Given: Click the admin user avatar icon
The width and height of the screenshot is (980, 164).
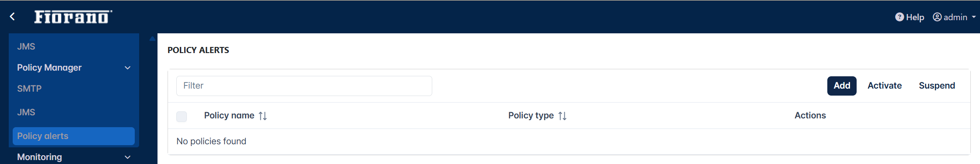Looking at the screenshot, I should pyautogui.click(x=937, y=17).
